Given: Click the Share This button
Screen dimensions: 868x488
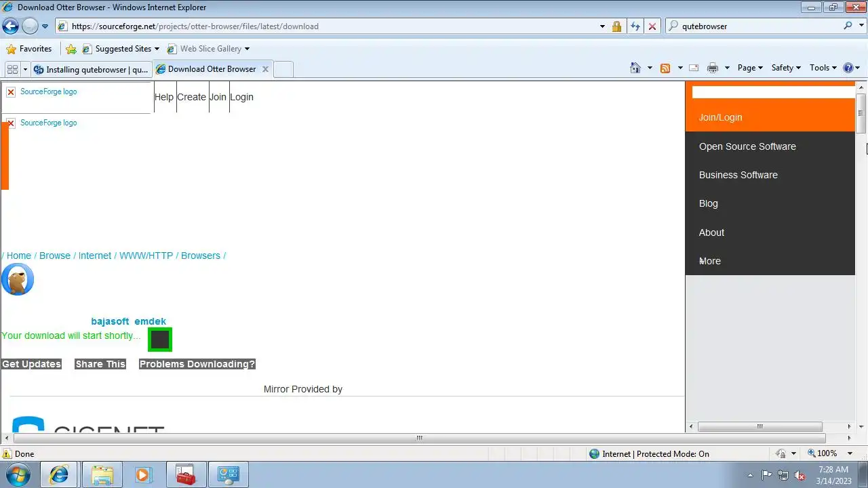Looking at the screenshot, I should 100,364.
